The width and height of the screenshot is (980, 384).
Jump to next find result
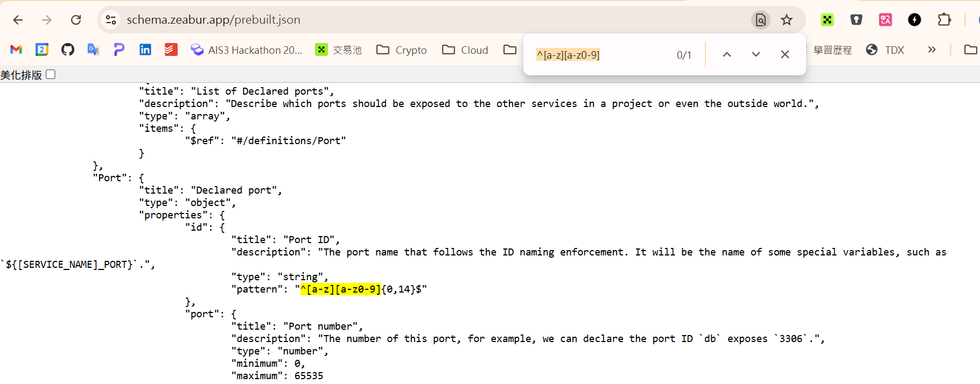click(755, 54)
